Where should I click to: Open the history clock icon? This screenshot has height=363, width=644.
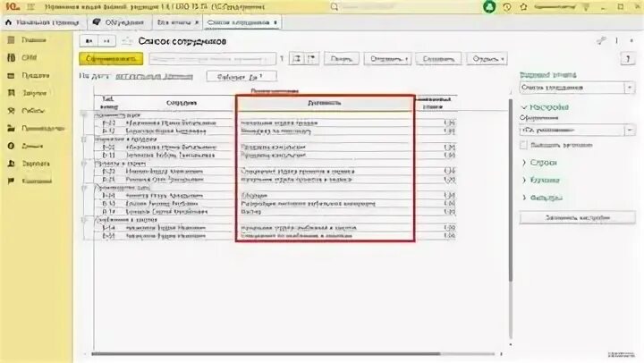coord(507,7)
